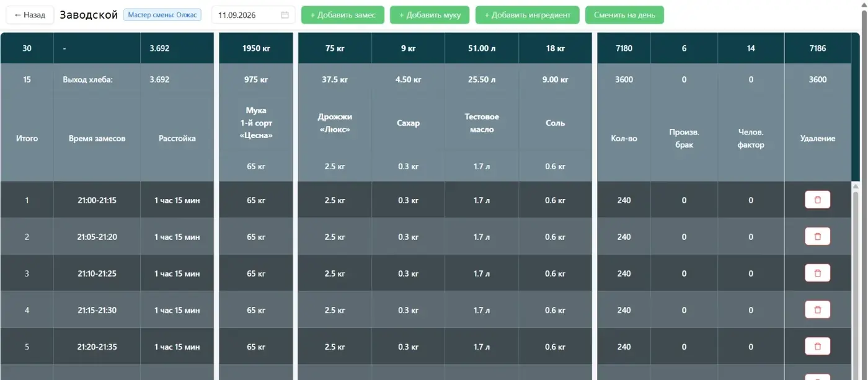The width and height of the screenshot is (868, 380).
Task: Select the 7186 total value
Action: click(x=818, y=48)
